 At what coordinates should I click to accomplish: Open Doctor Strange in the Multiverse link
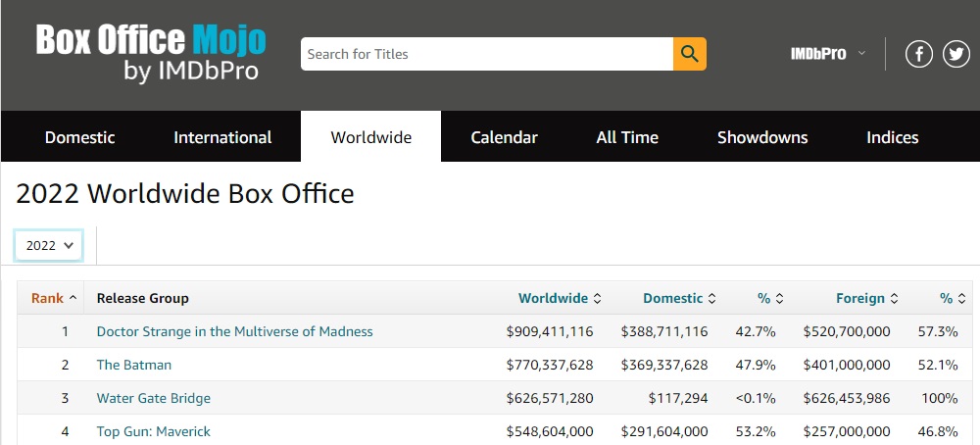(234, 331)
